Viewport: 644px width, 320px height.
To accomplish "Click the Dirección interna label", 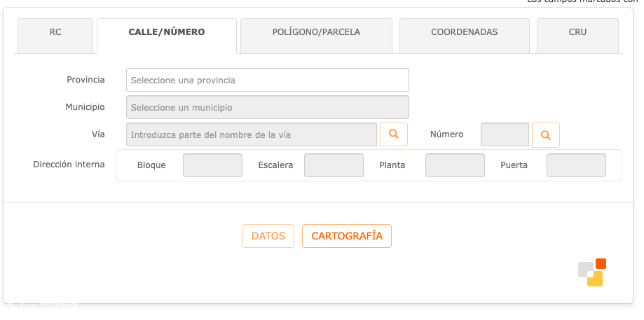I will 69,165.
